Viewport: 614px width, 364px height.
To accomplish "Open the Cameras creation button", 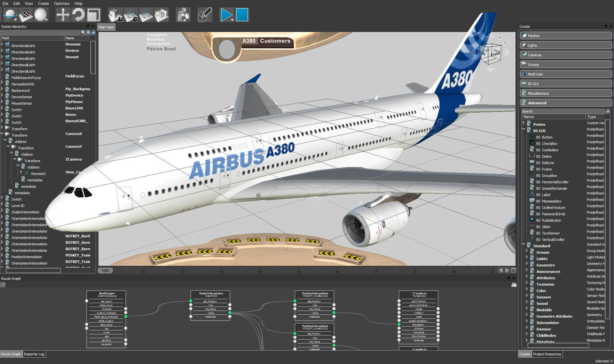I will pos(566,55).
